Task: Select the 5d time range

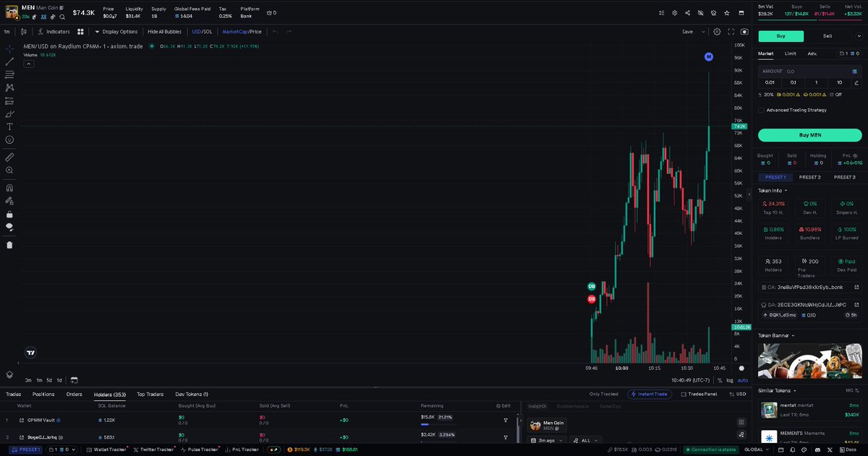Action: [x=49, y=380]
